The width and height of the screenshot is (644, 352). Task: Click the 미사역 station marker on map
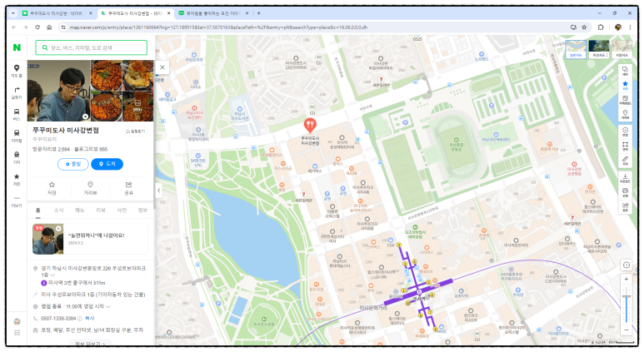[419, 293]
